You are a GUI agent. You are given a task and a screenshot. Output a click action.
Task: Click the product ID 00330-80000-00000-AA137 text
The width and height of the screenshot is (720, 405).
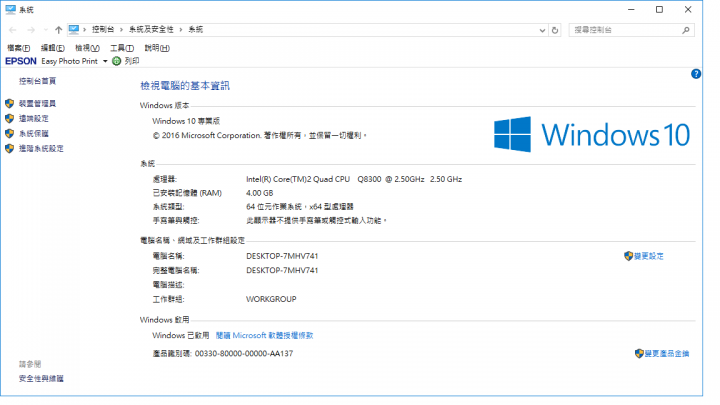point(244,354)
